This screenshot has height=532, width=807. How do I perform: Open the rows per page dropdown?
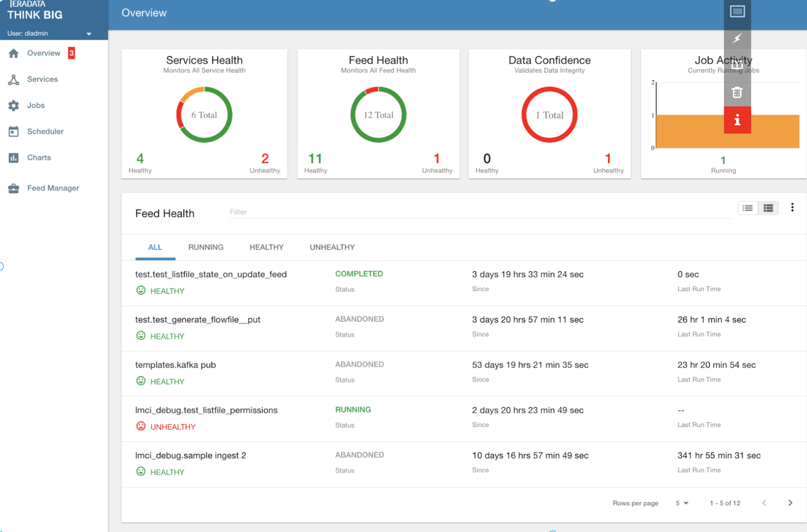[x=682, y=503]
